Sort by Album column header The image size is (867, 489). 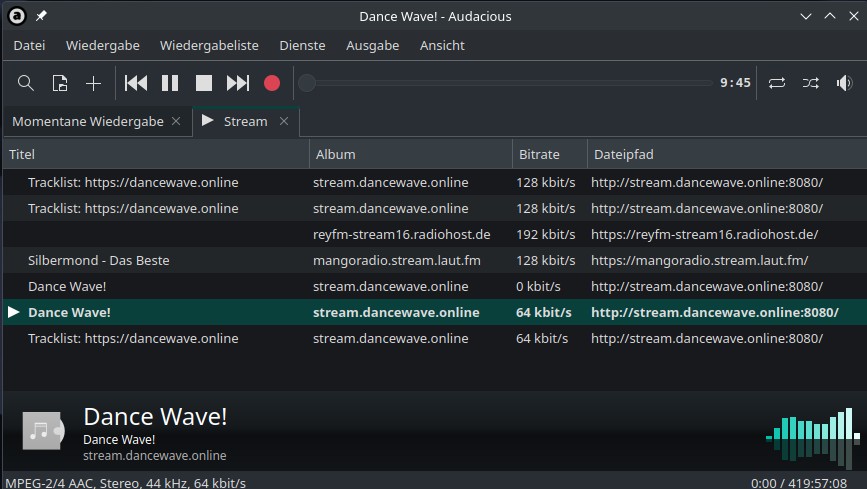[411, 154]
